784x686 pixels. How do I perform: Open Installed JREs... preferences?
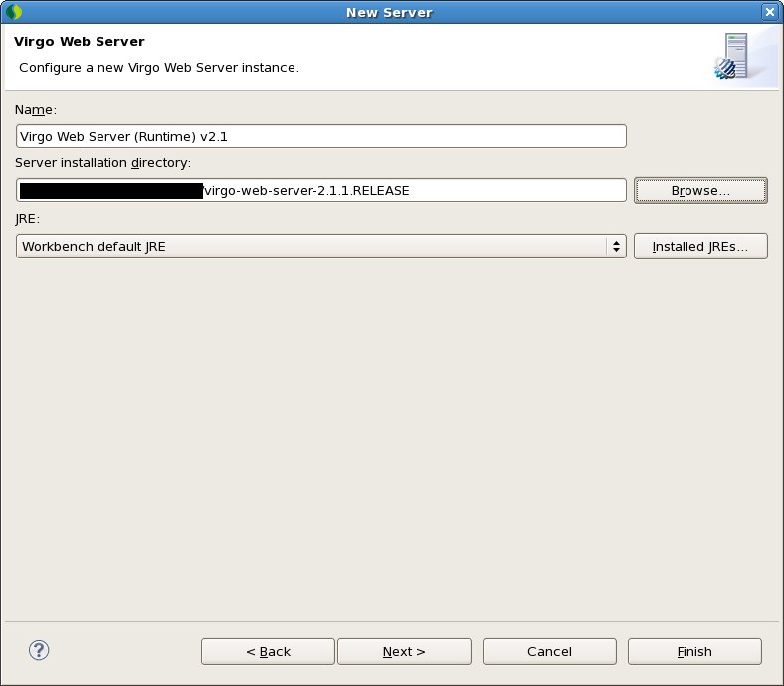(700, 246)
